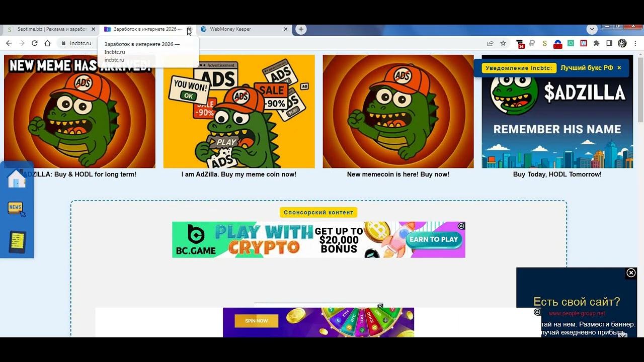
Task: Close the active Заработок в интернете tab
Action: pyautogui.click(x=189, y=29)
